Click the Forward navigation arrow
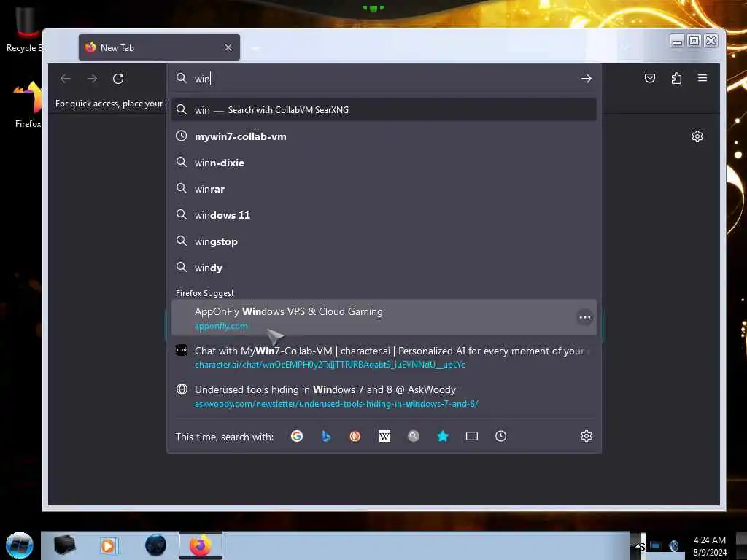 [x=92, y=79]
